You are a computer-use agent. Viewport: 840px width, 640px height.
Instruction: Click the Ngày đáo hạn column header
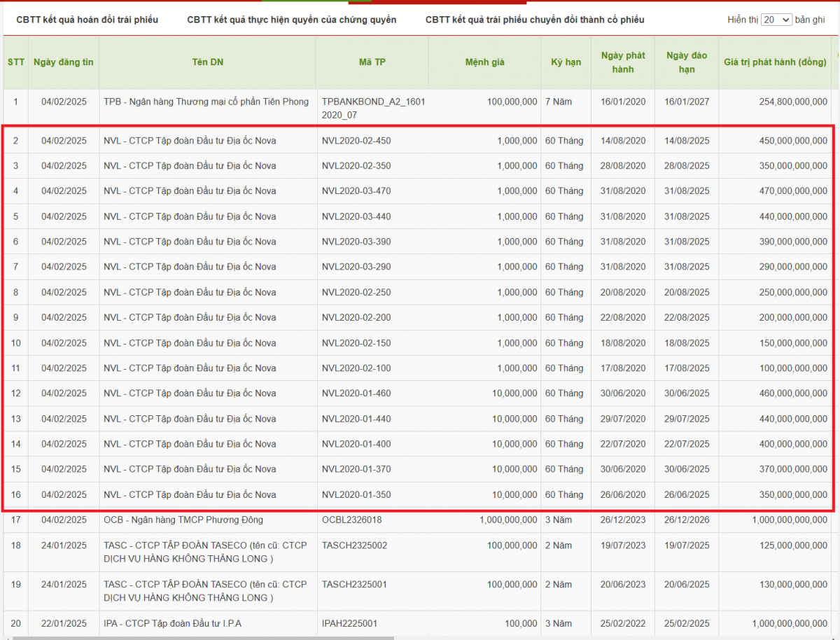point(686,62)
